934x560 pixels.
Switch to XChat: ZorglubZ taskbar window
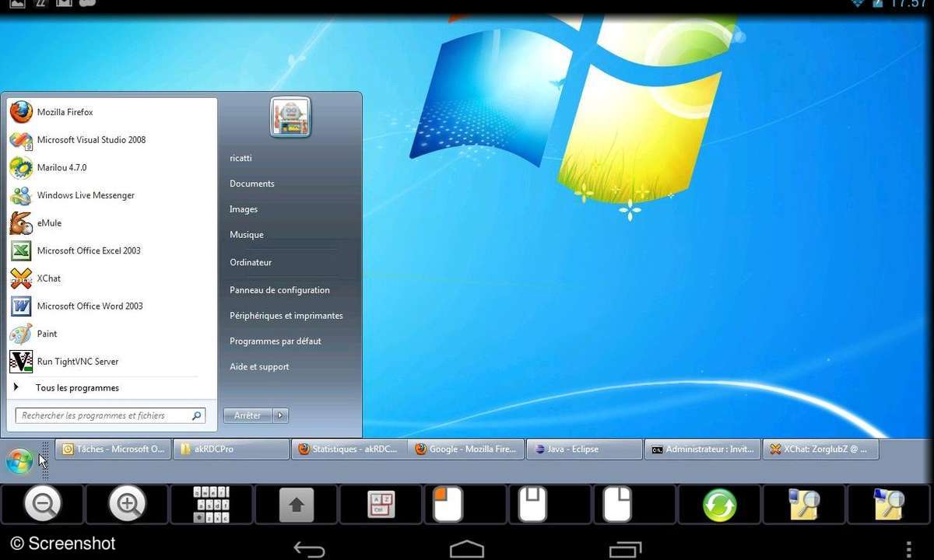[820, 450]
